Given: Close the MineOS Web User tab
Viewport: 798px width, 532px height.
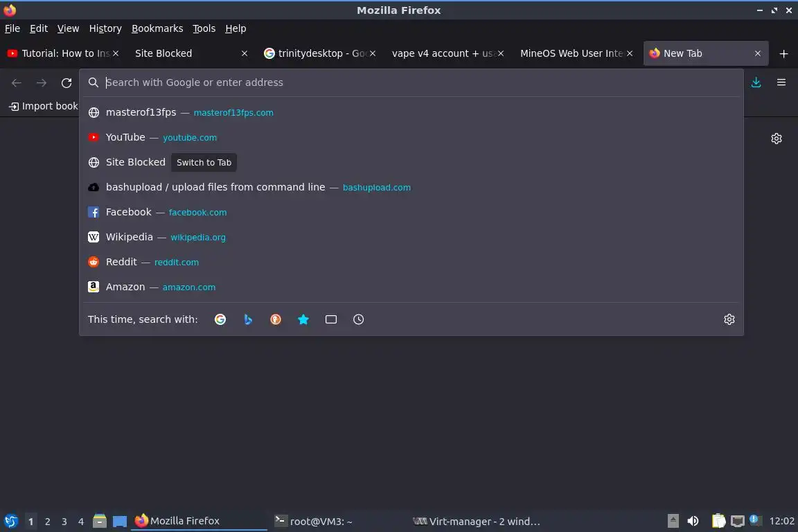Looking at the screenshot, I should coord(630,53).
